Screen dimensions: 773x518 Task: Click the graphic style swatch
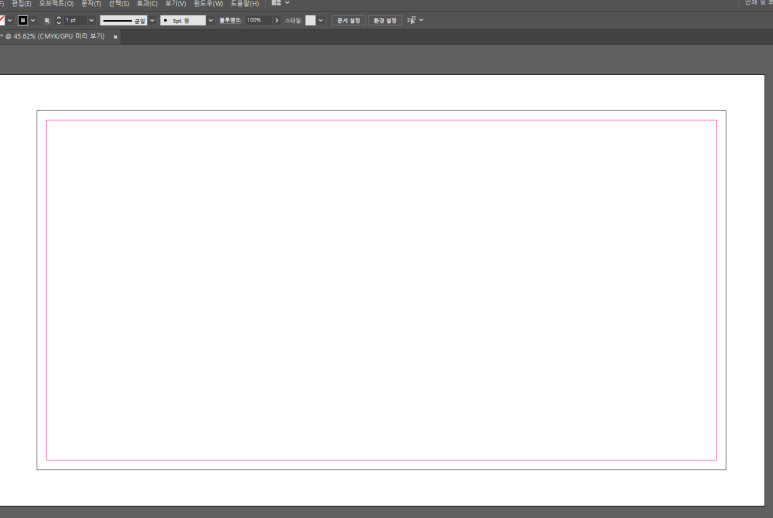310,20
